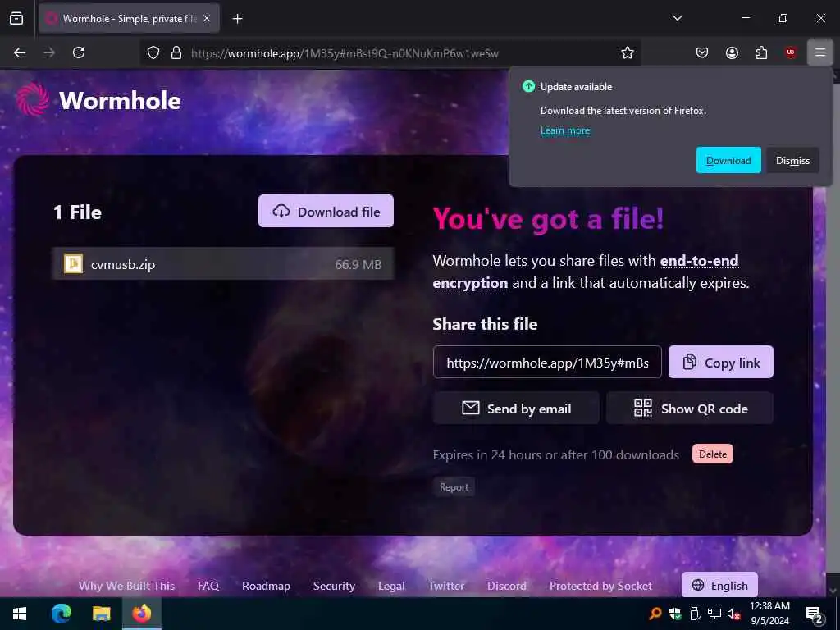Open the Extensions puzzle icon
840x630 pixels.
click(x=761, y=52)
